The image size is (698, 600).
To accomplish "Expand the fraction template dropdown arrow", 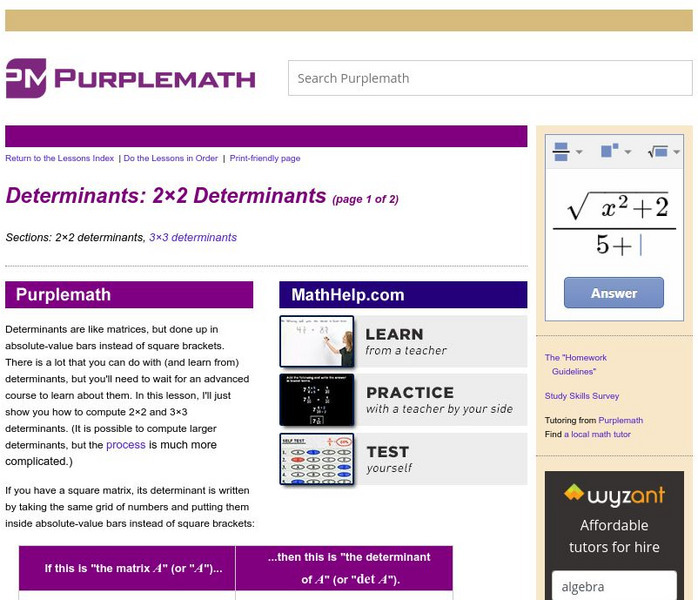I will 579,152.
